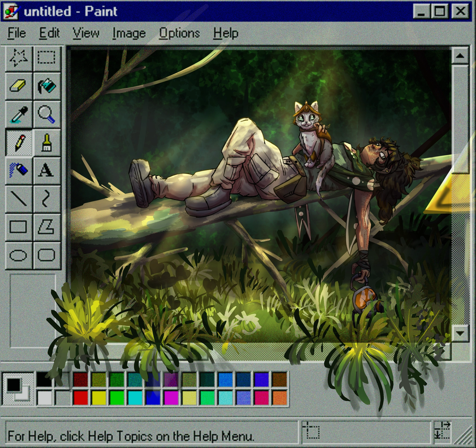Open the Options menu
Screen dimensions: 476x448
[179, 33]
